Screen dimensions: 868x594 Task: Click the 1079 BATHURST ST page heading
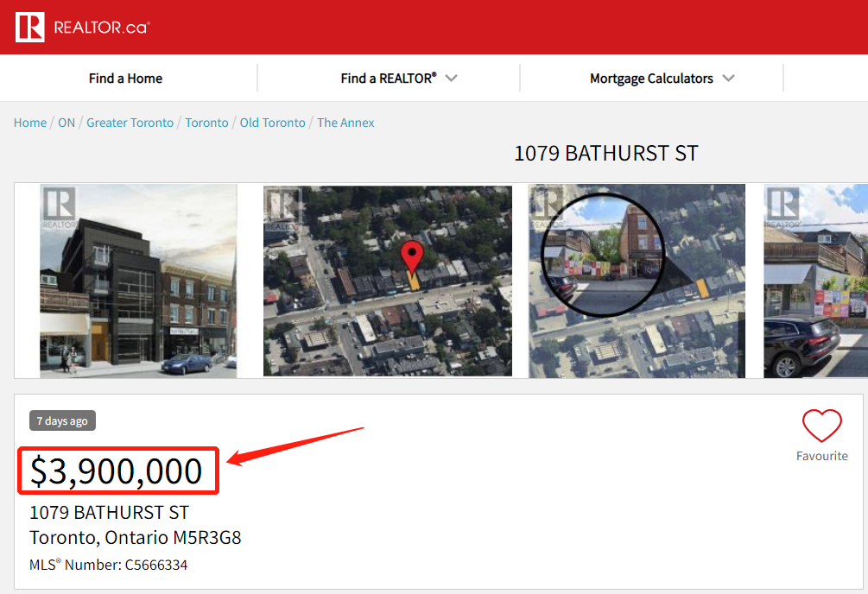[x=606, y=154]
